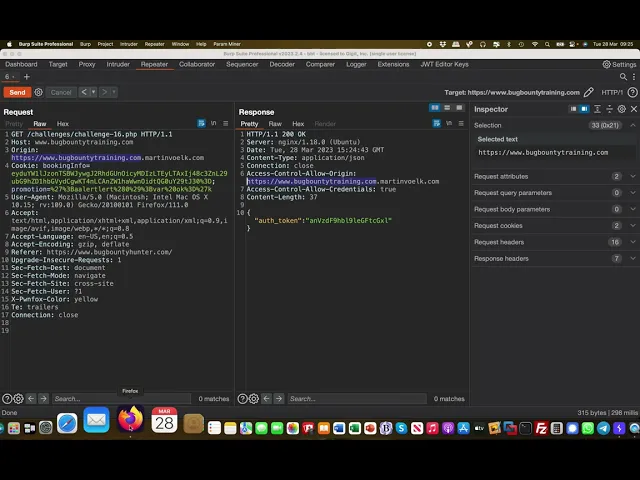Expand all Inspector sections
The width and height of the screenshot is (640, 480).
click(x=597, y=109)
